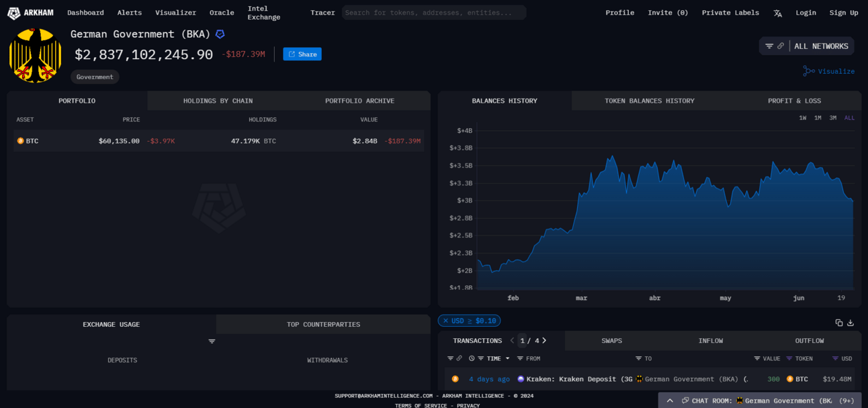This screenshot has height=408, width=868.
Task: Open the Profit & Loss tab
Action: point(794,101)
